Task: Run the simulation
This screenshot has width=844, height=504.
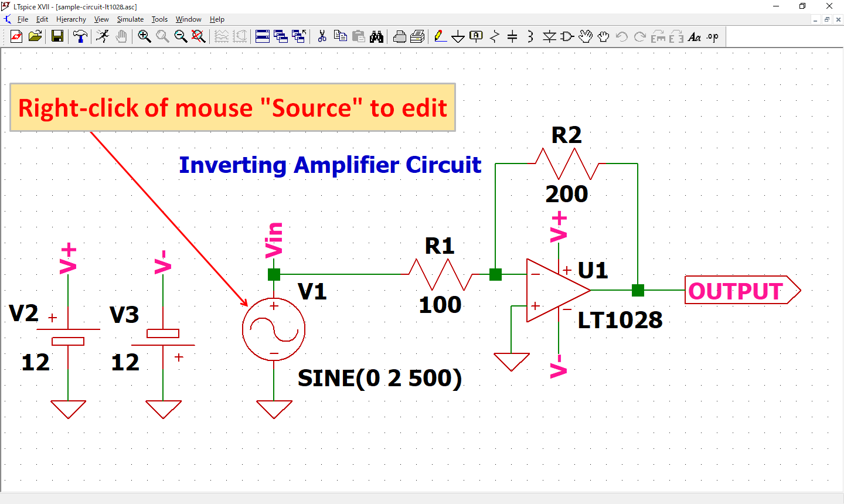Action: pyautogui.click(x=102, y=36)
